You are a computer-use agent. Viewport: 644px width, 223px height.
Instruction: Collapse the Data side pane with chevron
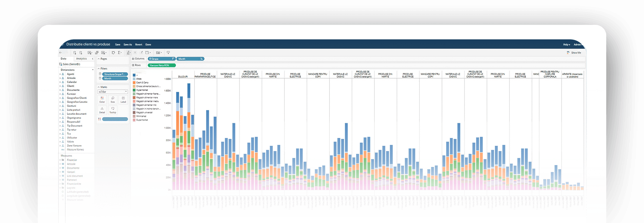click(x=93, y=59)
